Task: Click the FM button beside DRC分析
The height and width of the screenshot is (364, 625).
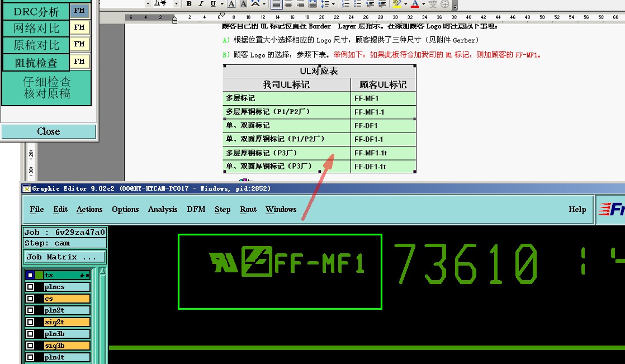Action: pos(80,11)
